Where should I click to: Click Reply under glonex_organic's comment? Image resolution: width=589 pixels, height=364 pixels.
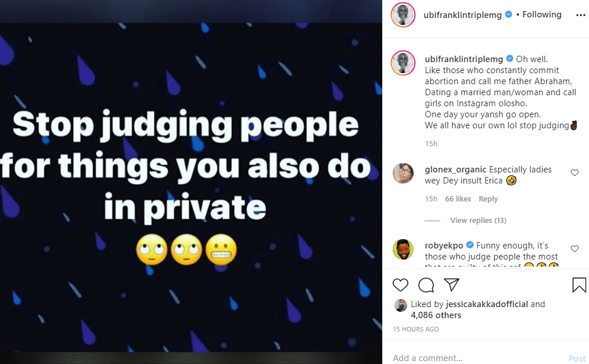(x=488, y=199)
